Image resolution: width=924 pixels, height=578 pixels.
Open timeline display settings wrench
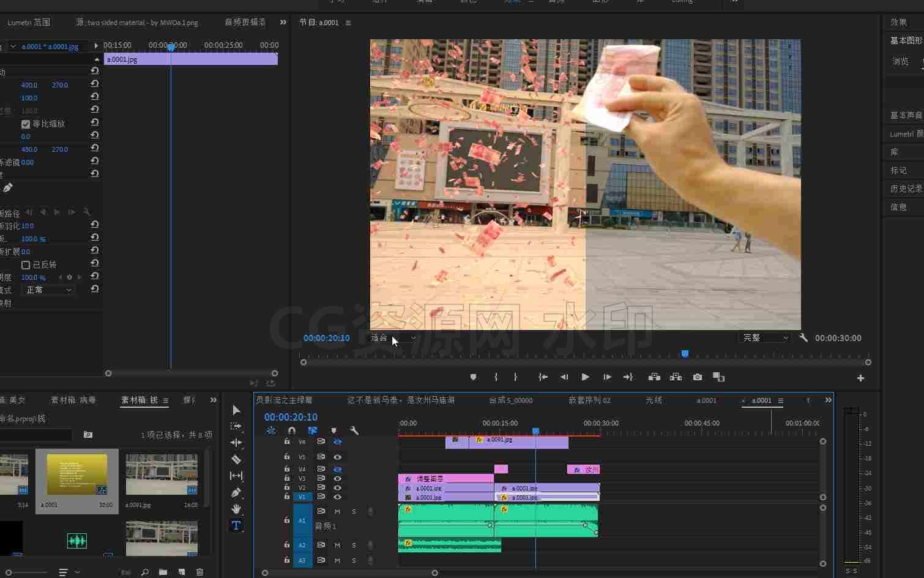[354, 430]
